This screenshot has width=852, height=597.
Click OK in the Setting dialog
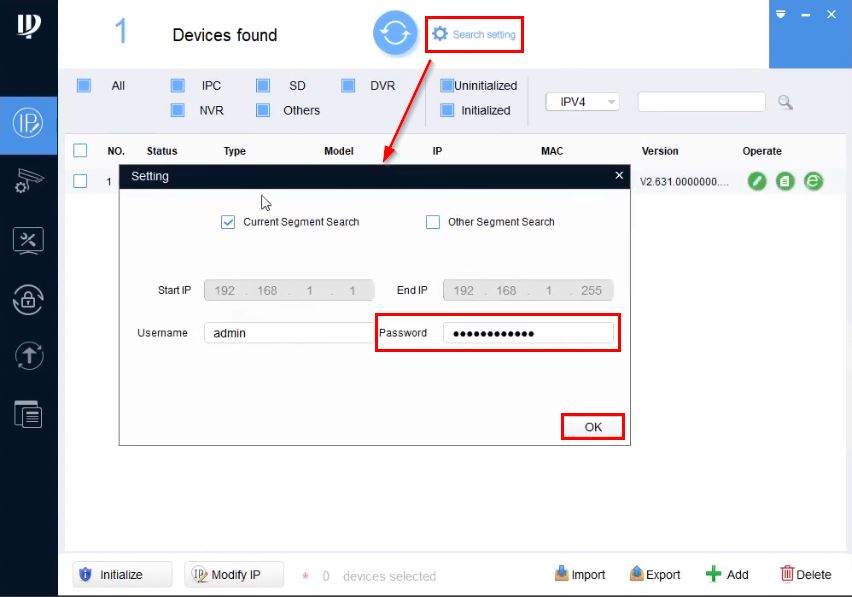[593, 427]
